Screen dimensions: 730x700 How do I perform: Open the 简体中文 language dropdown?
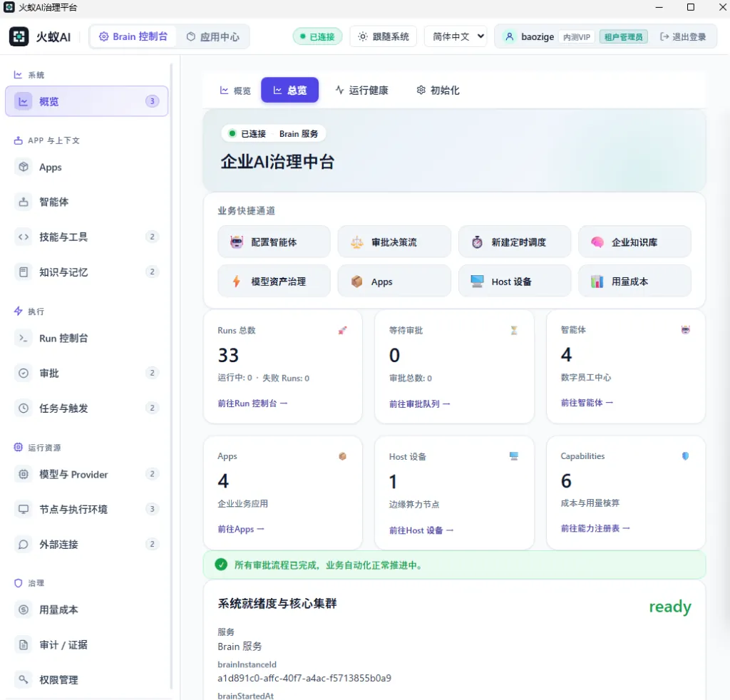click(456, 37)
